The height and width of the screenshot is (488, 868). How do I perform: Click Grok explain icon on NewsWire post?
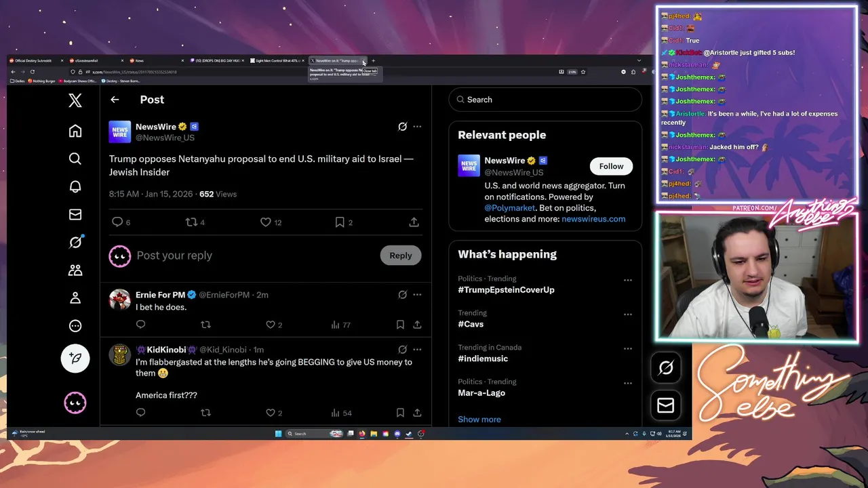point(402,127)
